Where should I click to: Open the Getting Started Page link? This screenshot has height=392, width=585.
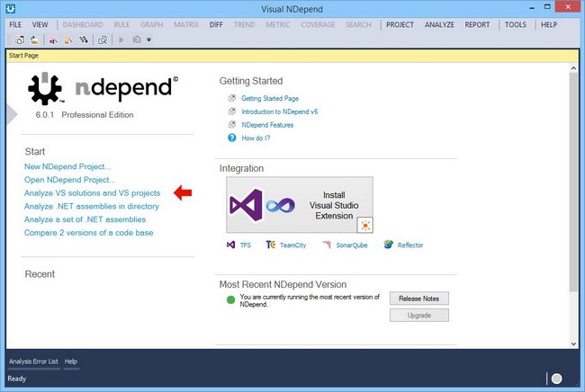coord(270,98)
